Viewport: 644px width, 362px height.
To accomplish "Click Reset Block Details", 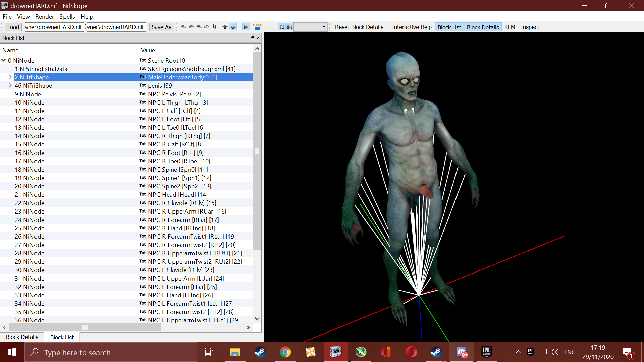I will coord(359,27).
